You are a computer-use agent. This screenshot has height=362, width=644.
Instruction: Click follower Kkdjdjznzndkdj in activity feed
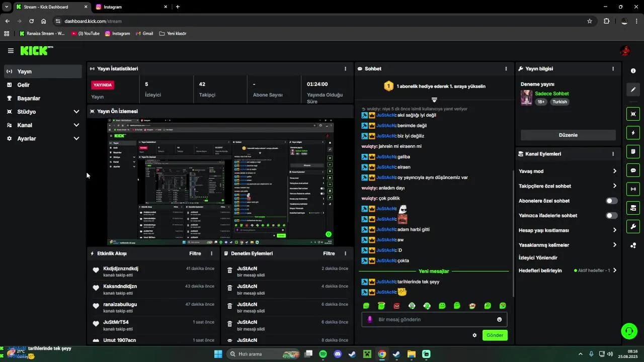coord(121,268)
